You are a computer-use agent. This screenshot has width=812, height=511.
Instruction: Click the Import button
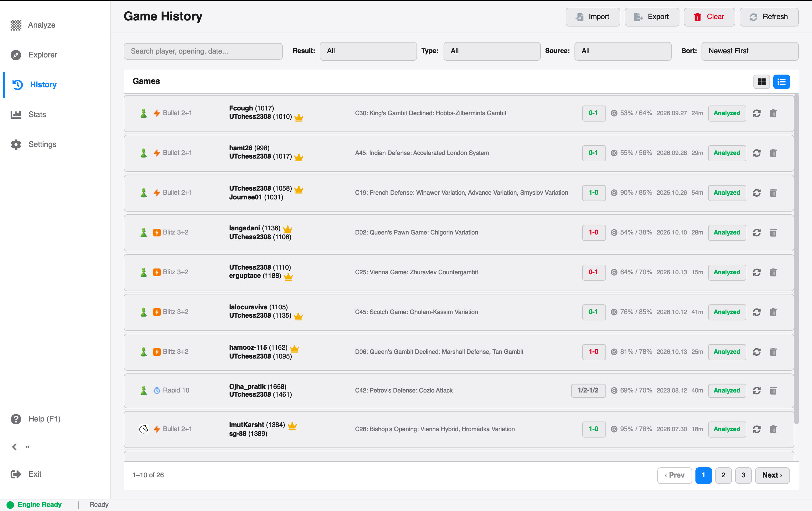pyautogui.click(x=592, y=17)
